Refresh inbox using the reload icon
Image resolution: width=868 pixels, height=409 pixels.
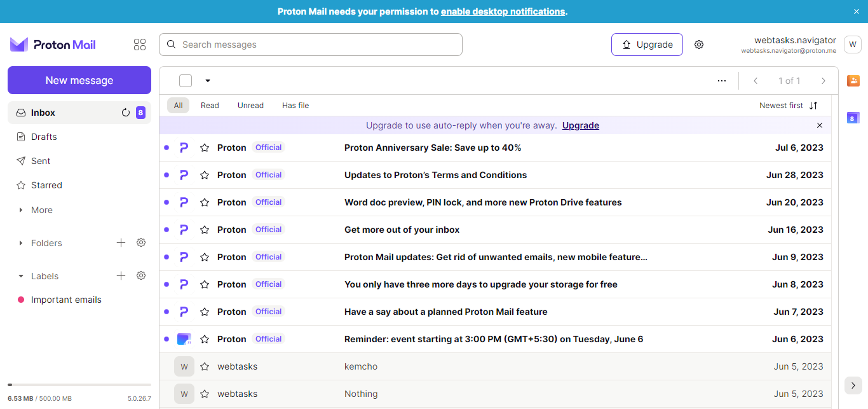126,113
